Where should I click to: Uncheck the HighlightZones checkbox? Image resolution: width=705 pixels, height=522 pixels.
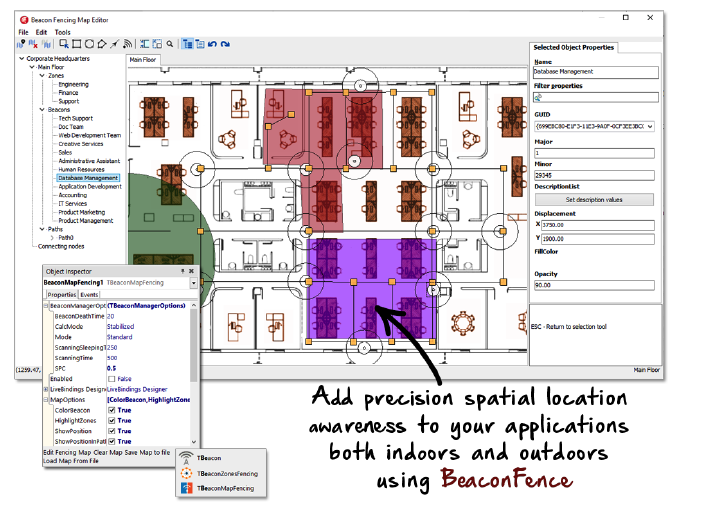pos(112,421)
